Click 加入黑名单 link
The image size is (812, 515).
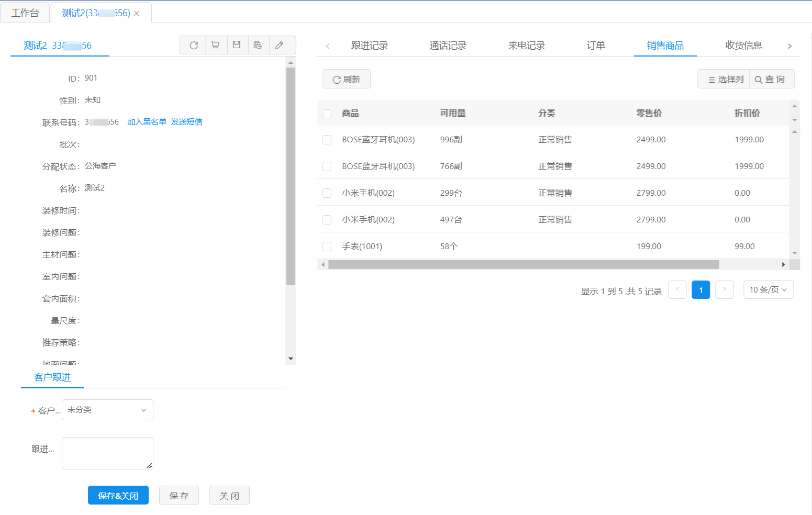coord(147,122)
